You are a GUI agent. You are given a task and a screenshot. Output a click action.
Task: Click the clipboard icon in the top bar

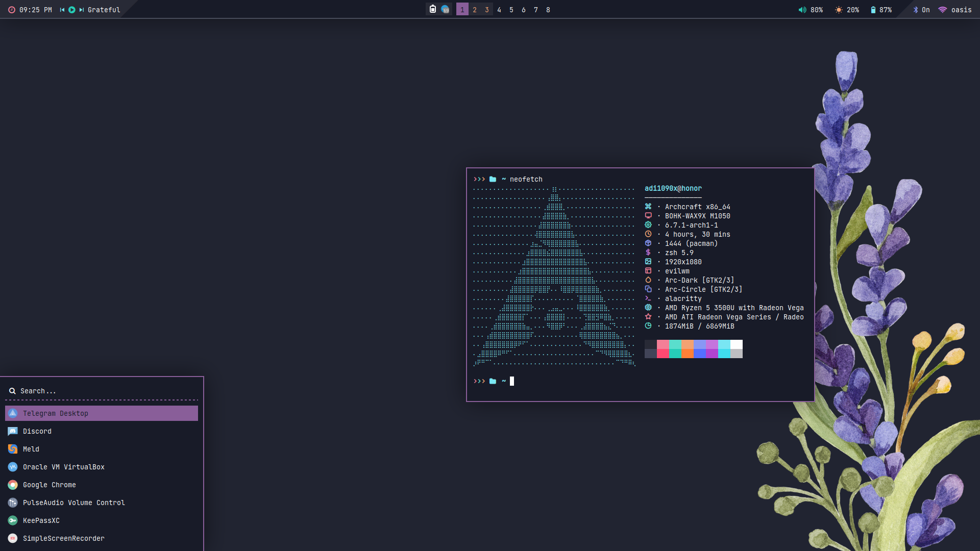click(x=433, y=9)
